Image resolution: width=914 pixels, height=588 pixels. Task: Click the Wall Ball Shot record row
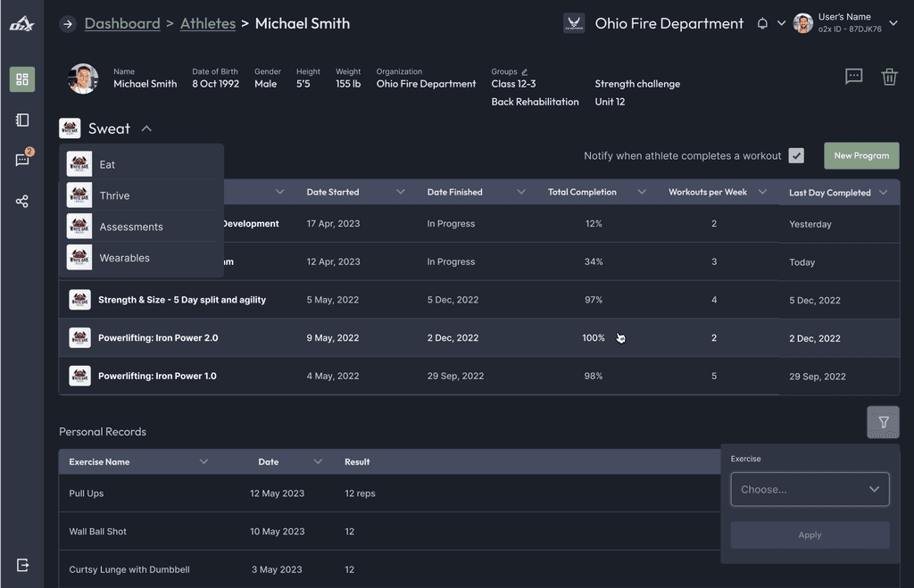[x=389, y=532]
